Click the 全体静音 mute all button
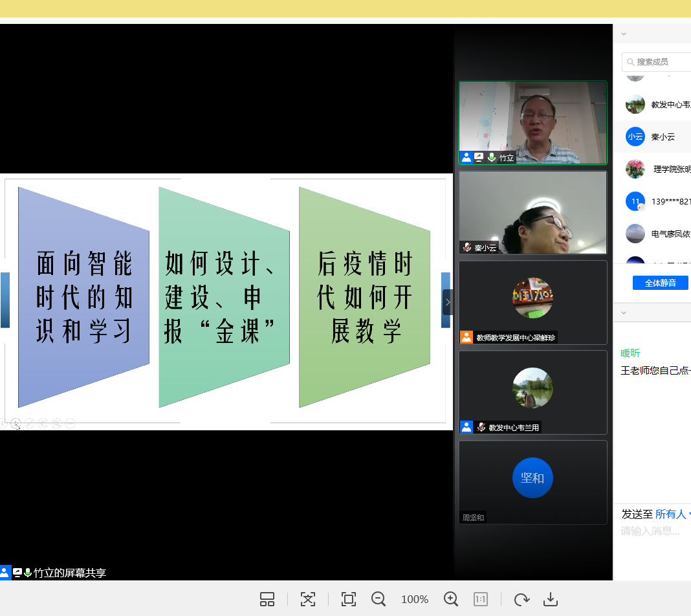691x616 pixels. coord(660,283)
